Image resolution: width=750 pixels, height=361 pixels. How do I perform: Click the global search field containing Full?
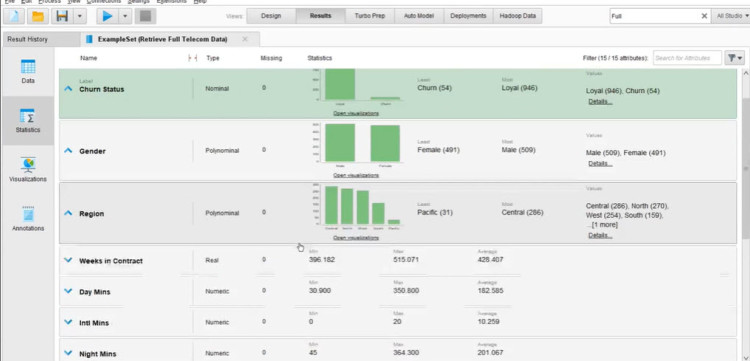pos(653,16)
